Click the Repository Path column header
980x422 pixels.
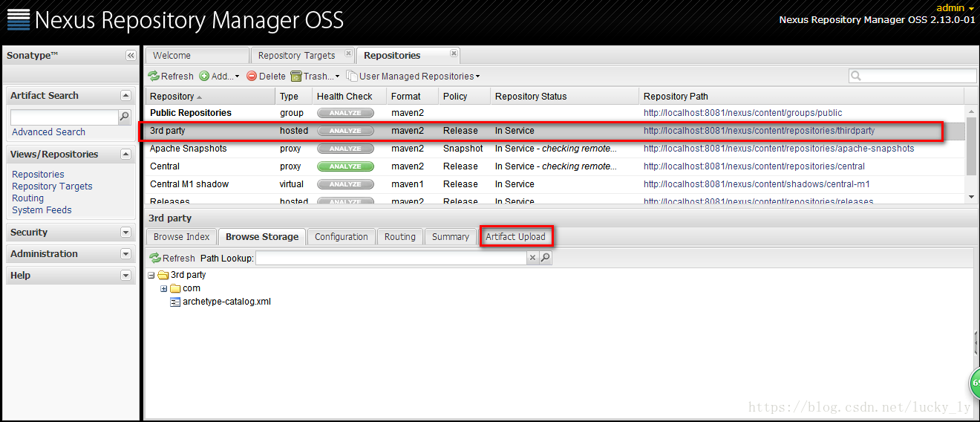tap(801, 97)
